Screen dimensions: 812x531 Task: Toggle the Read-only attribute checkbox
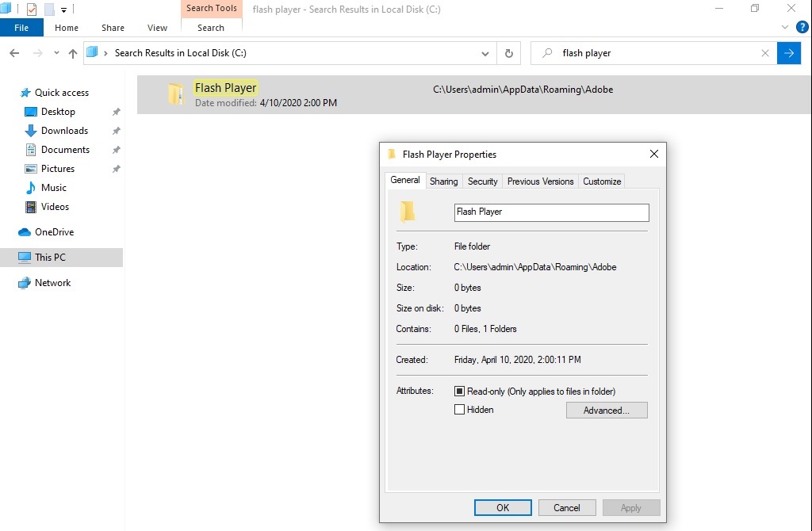[x=459, y=392]
